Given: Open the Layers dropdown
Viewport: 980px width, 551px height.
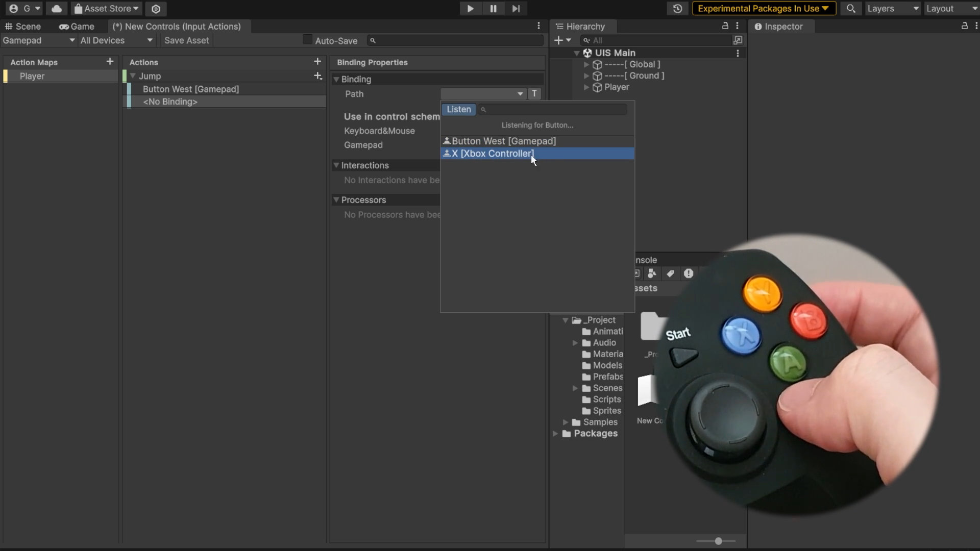Looking at the screenshot, I should (x=893, y=9).
